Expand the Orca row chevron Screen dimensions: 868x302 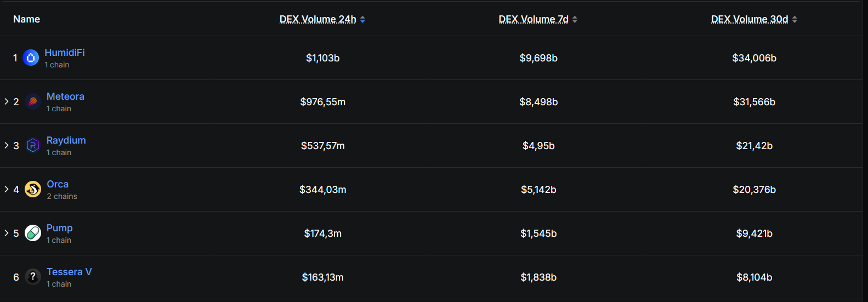[x=7, y=189]
